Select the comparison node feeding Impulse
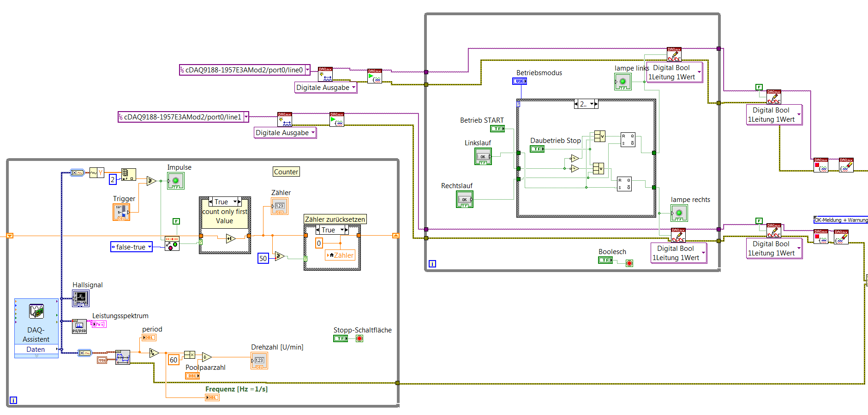Viewport: 868px width, 415px height. click(x=151, y=181)
